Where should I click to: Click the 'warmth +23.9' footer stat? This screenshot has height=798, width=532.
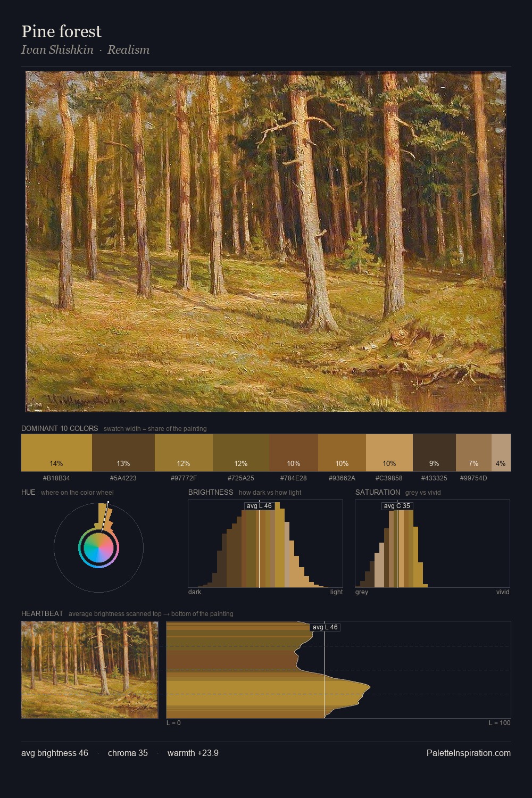[193, 753]
